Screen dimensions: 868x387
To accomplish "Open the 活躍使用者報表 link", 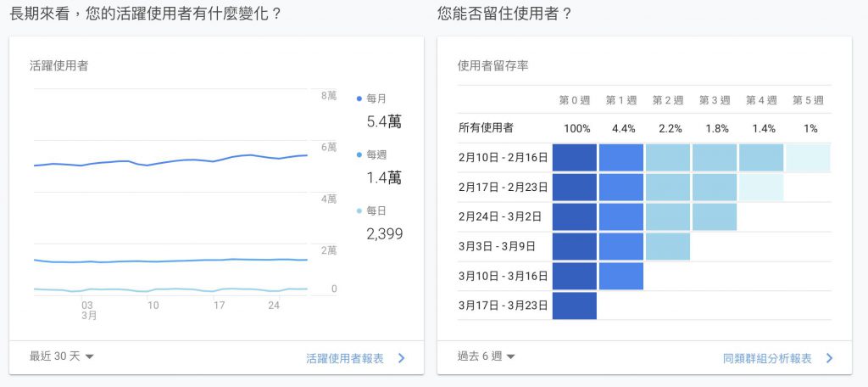I will tap(345, 358).
